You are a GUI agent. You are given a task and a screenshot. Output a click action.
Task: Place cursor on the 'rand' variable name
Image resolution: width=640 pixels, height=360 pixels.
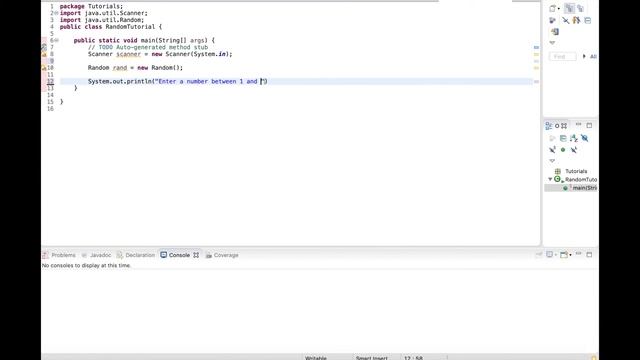pos(120,68)
